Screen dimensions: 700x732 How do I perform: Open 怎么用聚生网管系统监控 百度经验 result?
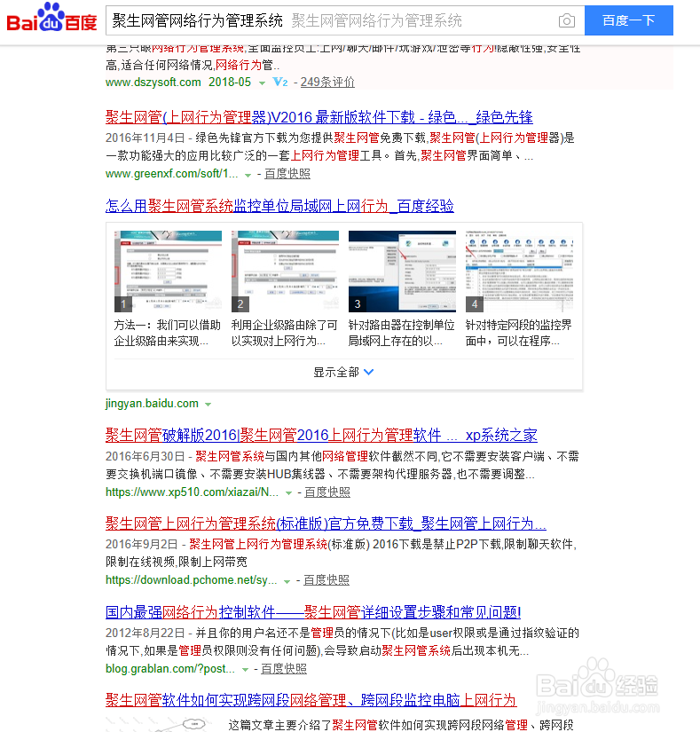[x=279, y=206]
